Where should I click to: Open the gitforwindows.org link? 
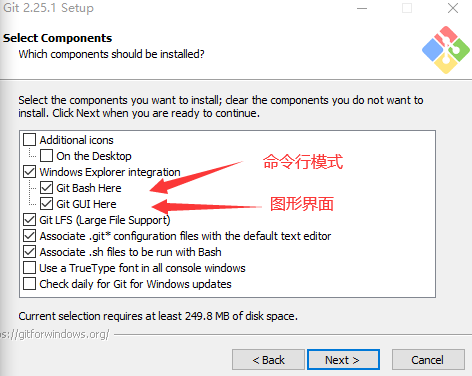point(55,334)
